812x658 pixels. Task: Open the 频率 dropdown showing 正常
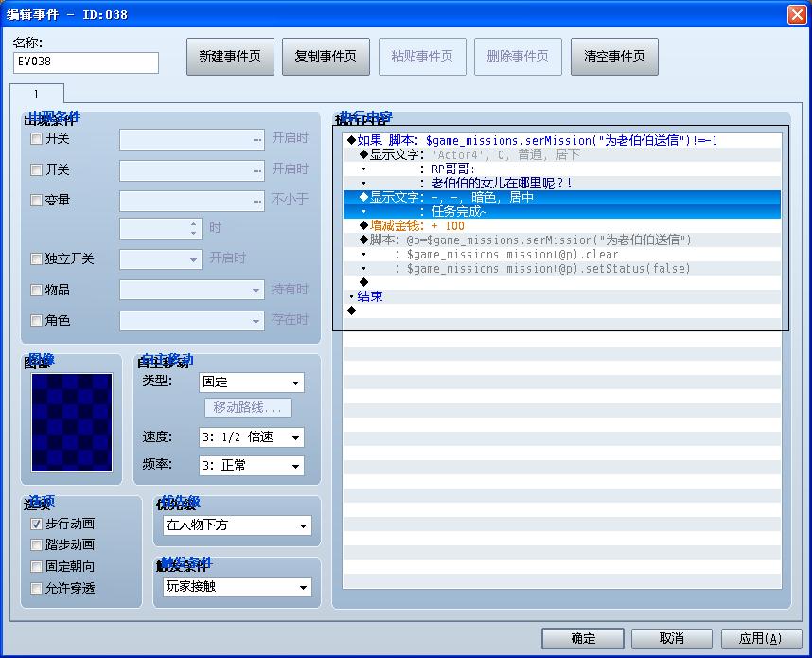(252, 465)
